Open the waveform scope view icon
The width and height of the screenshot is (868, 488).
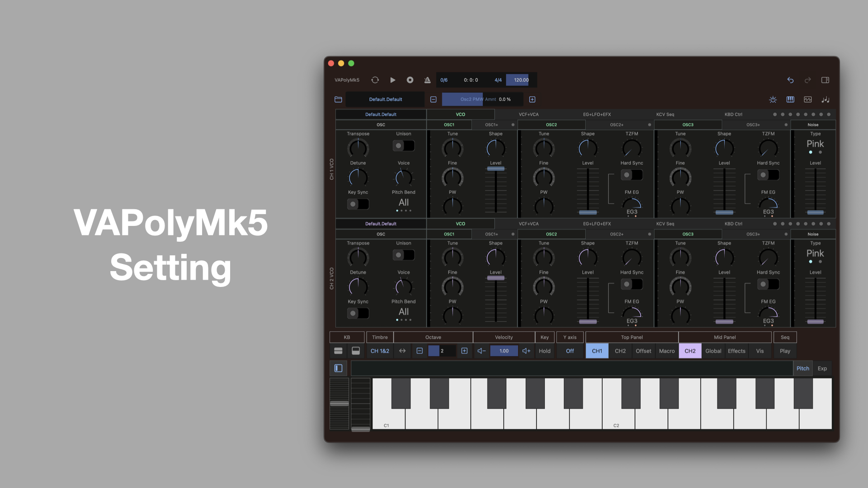tap(808, 99)
